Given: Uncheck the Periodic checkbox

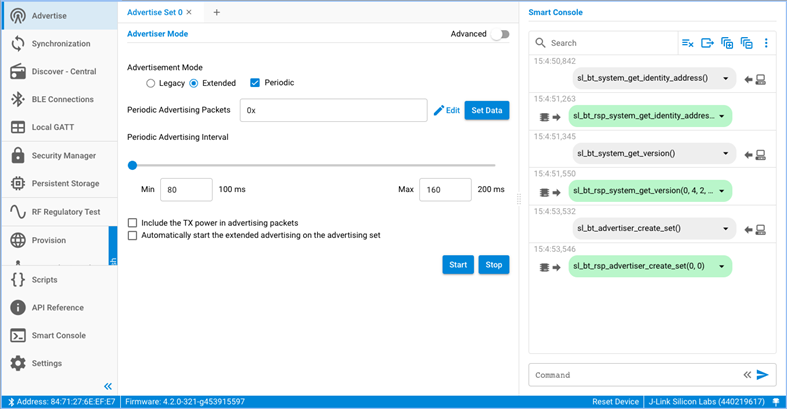Looking at the screenshot, I should 255,83.
